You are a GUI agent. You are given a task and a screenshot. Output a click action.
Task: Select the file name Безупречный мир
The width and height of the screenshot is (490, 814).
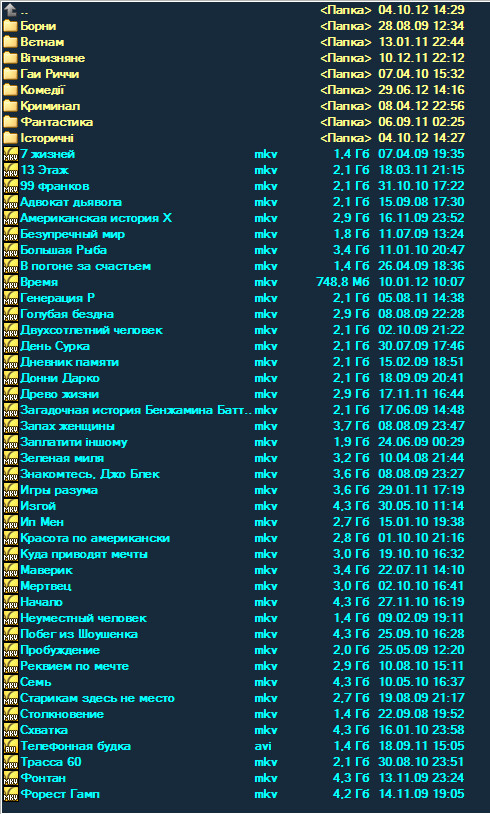coord(73,235)
